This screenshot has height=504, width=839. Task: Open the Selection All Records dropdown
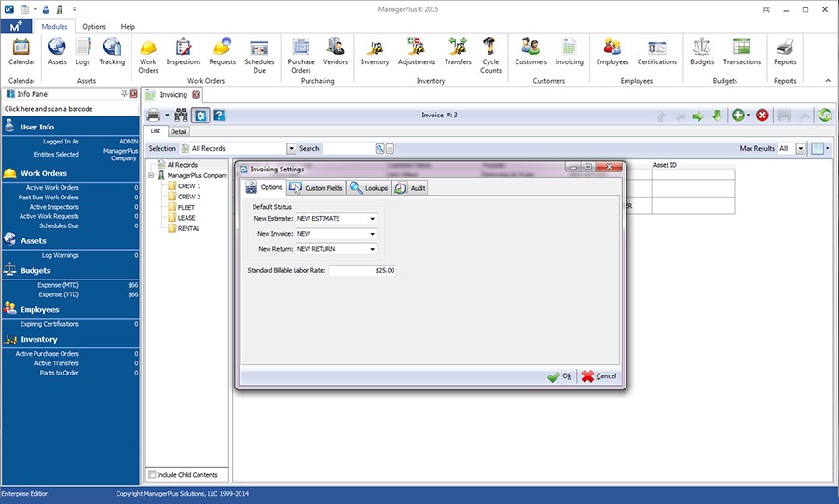[x=291, y=148]
